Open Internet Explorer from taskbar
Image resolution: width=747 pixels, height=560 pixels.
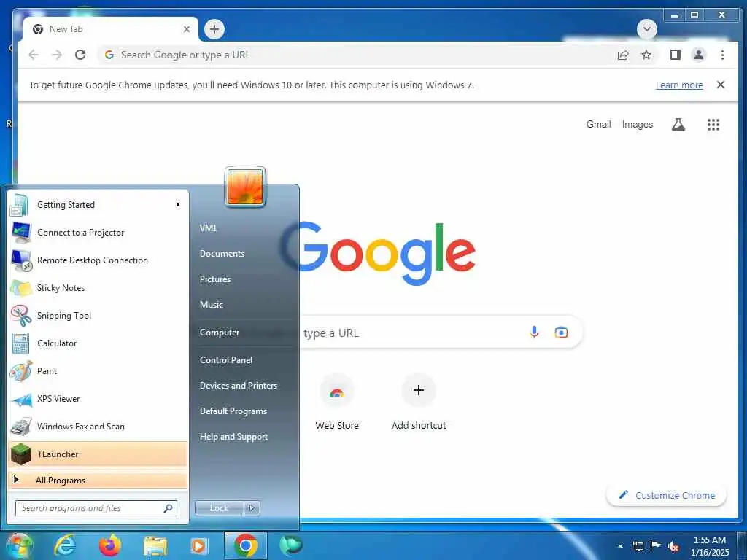[x=65, y=545]
